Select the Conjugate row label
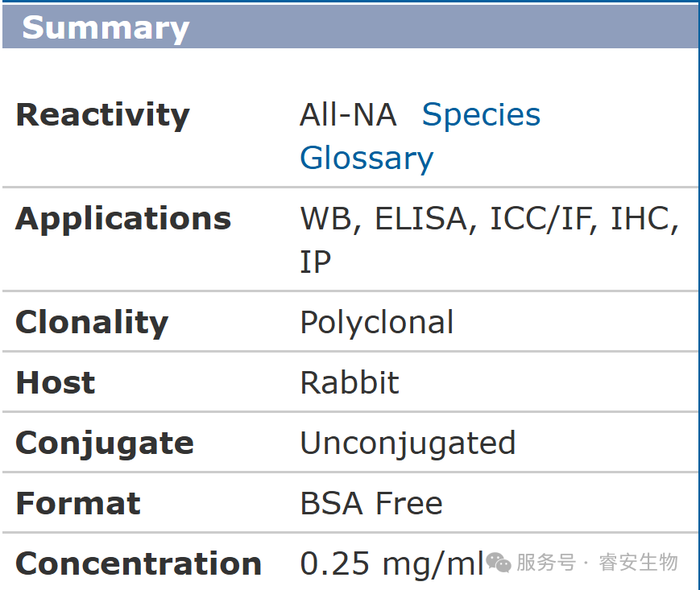700x590 pixels. (x=105, y=443)
